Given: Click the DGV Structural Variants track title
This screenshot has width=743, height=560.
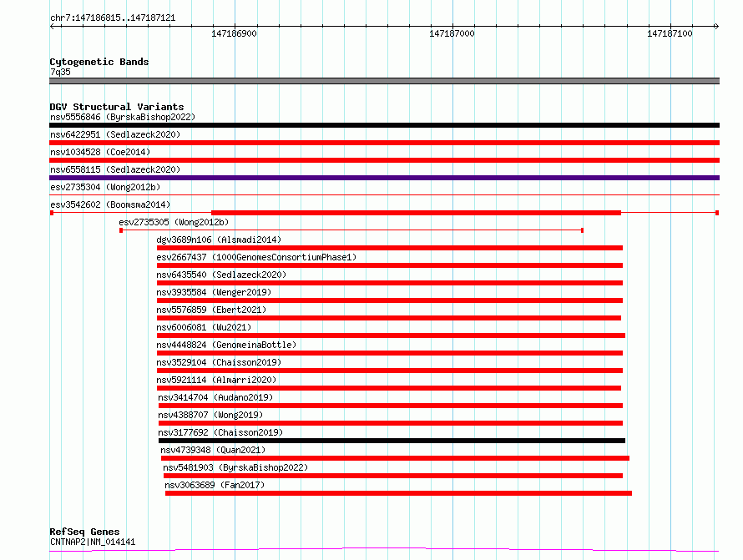Looking at the screenshot, I should click(116, 107).
